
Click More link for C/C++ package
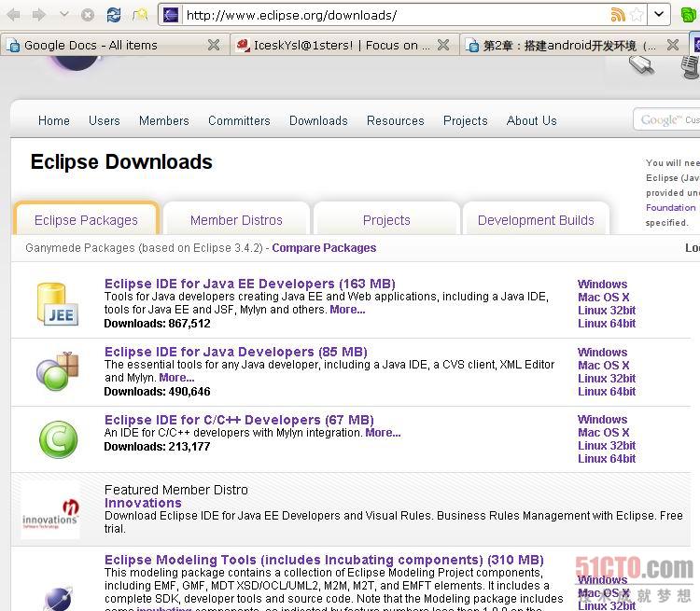(383, 433)
